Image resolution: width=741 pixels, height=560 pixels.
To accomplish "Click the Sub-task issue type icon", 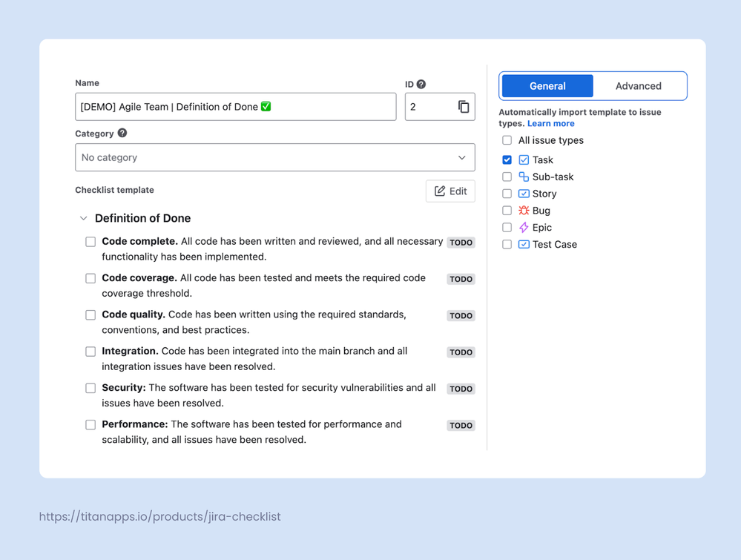I will (x=524, y=177).
